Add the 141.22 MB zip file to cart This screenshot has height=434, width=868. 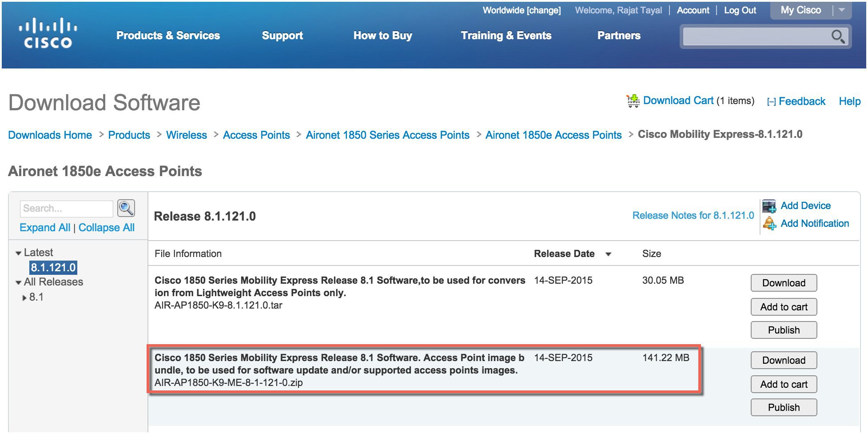pyautogui.click(x=784, y=385)
